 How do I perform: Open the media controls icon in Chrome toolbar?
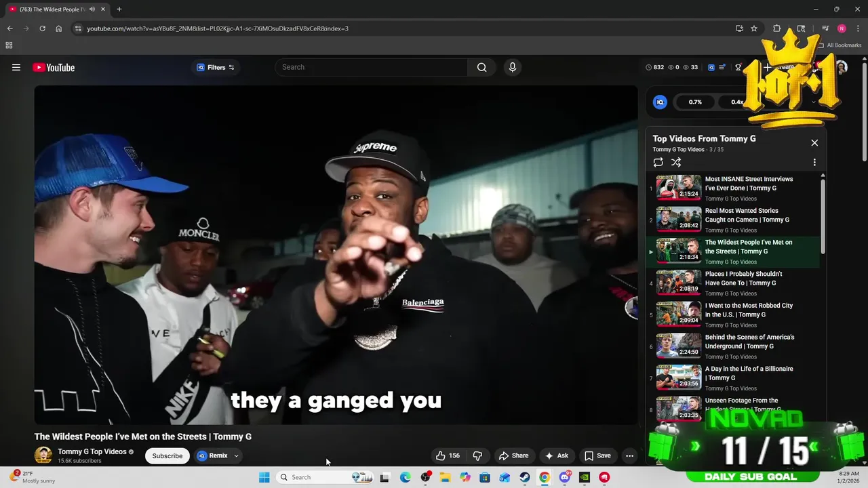click(825, 28)
